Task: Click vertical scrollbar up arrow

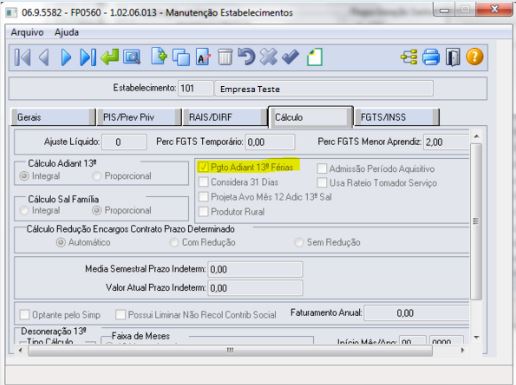Action: 476,136
